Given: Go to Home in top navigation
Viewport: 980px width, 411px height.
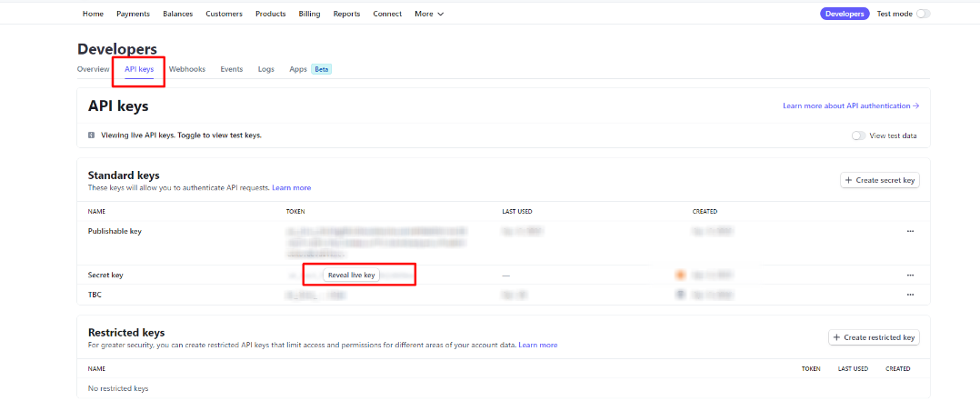Looking at the screenshot, I should tap(93, 14).
